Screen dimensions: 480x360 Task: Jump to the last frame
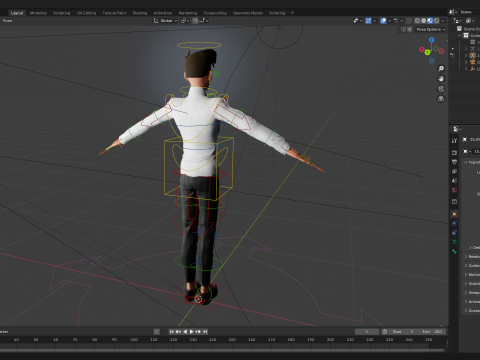click(205, 332)
